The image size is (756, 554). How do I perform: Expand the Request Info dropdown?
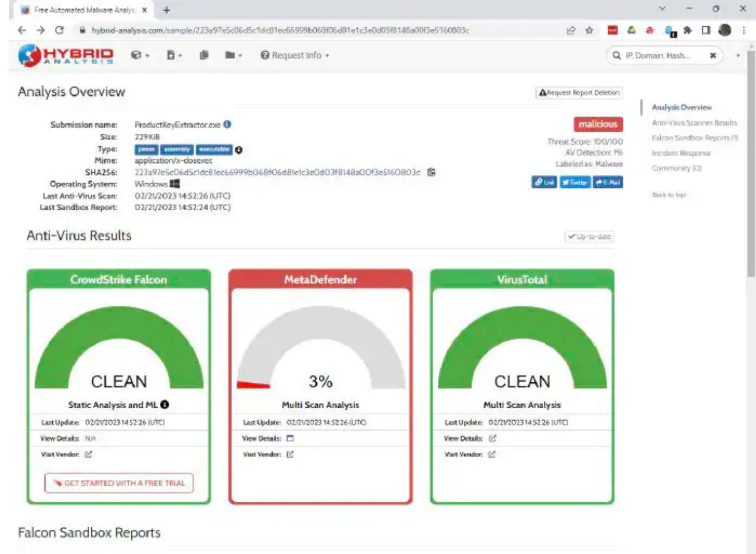(x=295, y=55)
